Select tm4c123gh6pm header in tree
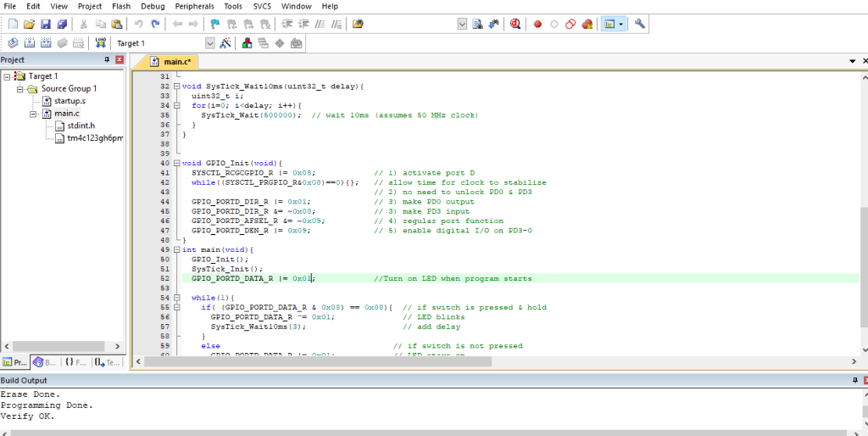 (x=95, y=138)
